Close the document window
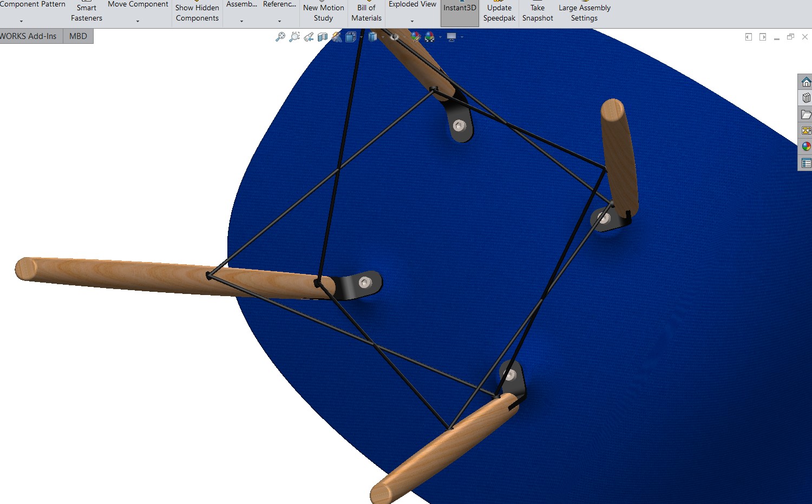The width and height of the screenshot is (812, 504). 805,37
